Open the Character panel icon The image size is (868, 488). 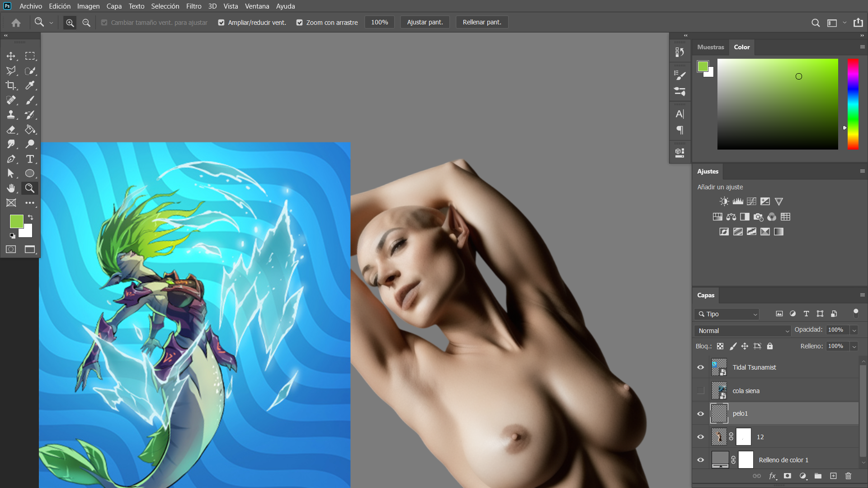click(x=679, y=114)
